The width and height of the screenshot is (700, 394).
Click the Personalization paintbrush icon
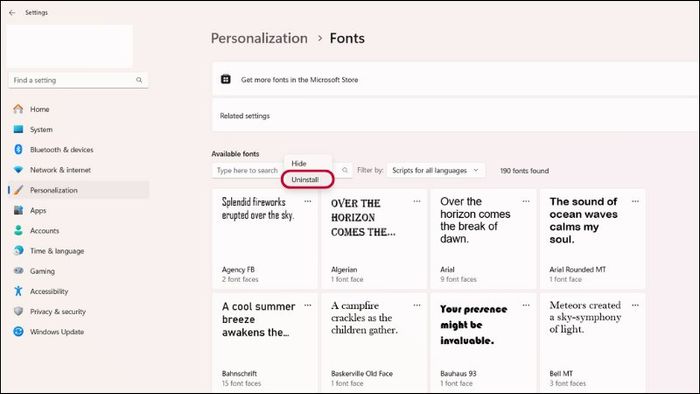pos(18,190)
